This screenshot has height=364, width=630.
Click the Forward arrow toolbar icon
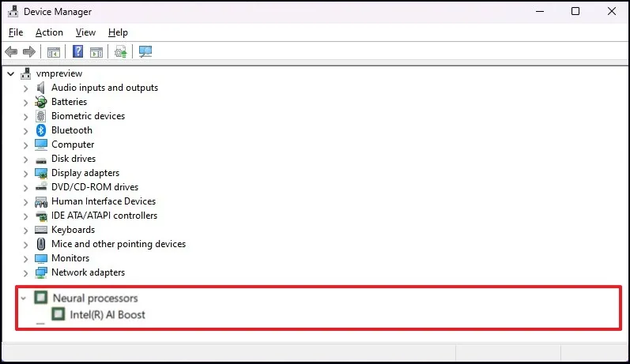click(x=29, y=52)
